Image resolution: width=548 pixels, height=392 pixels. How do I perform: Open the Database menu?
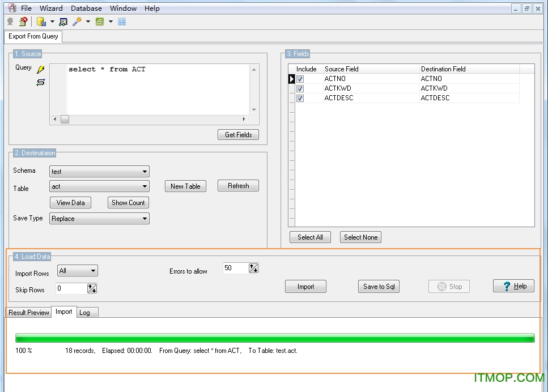86,8
